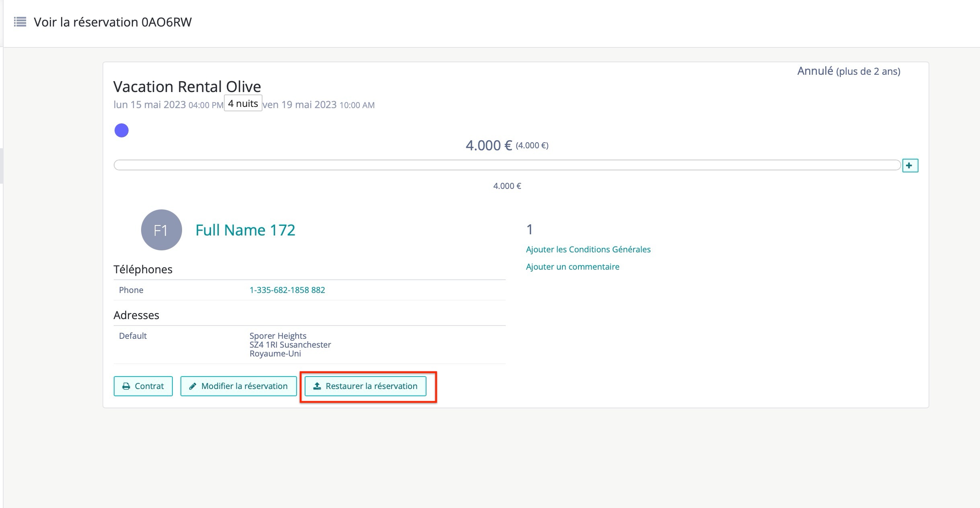The width and height of the screenshot is (980, 508).
Task: Click the Vacation Rental Olive title
Action: click(x=187, y=86)
